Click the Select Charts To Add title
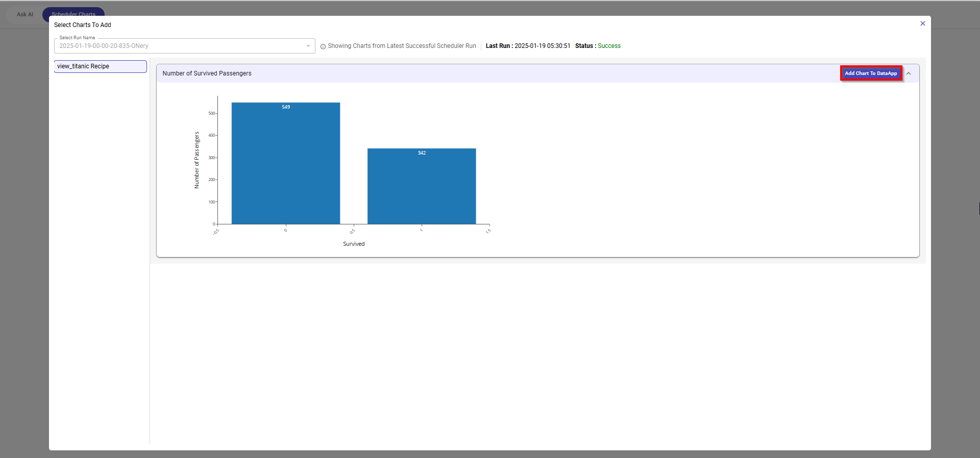 [x=83, y=25]
